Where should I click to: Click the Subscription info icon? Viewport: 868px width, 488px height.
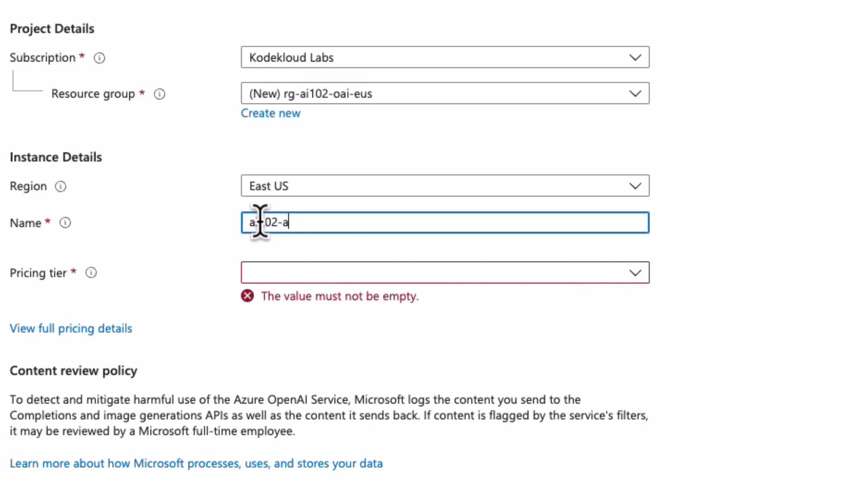click(x=99, y=58)
